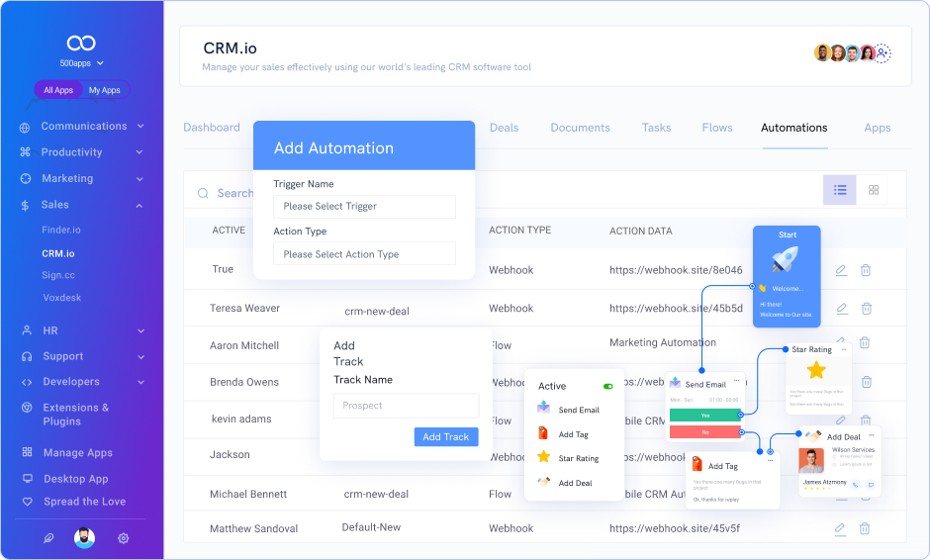This screenshot has height=560, width=930.
Task: Open Finder.io under Sales
Action: [61, 230]
